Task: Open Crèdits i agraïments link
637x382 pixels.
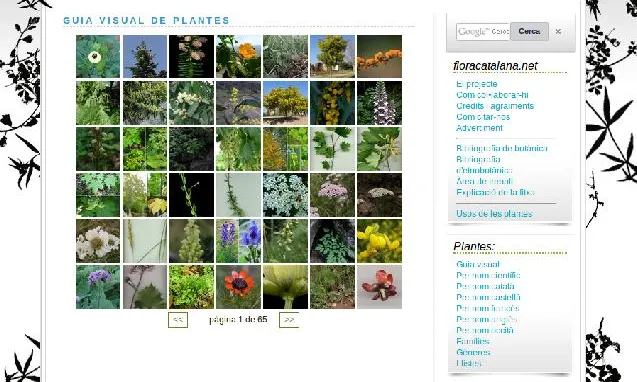Action: tap(495, 106)
